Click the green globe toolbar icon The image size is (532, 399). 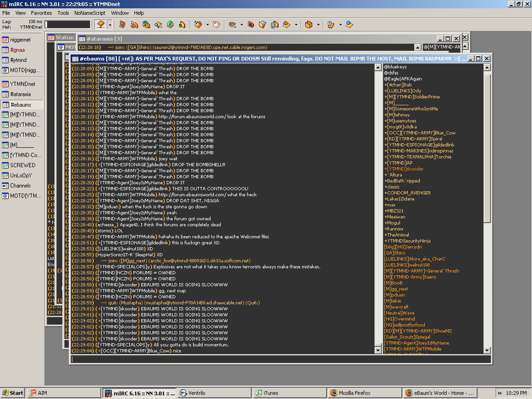(170, 24)
